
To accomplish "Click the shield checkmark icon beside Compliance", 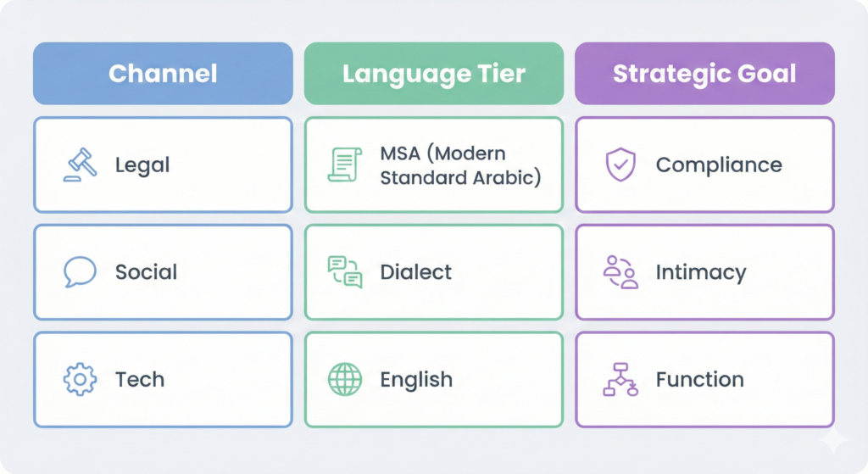I will 619,165.
